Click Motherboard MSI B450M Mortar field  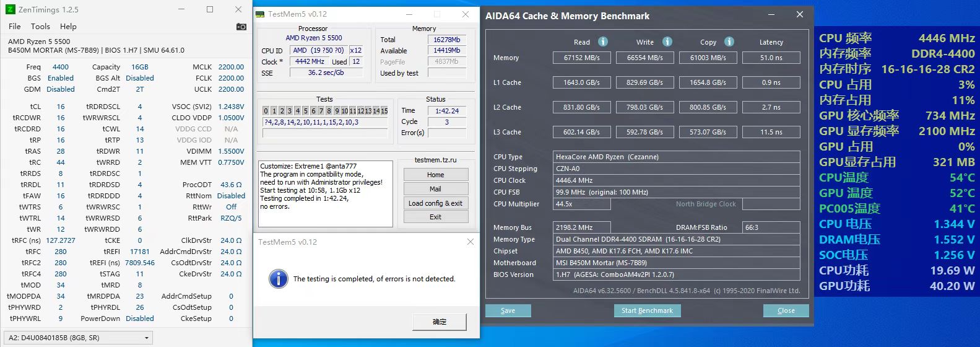pos(677,263)
